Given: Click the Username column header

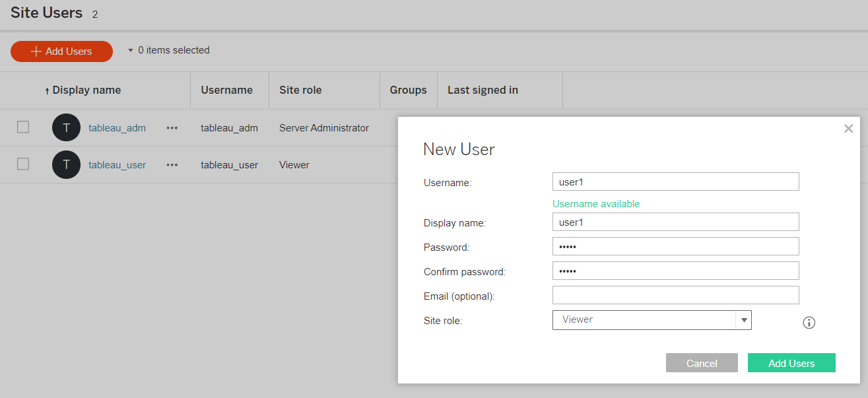Looking at the screenshot, I should 226,90.
